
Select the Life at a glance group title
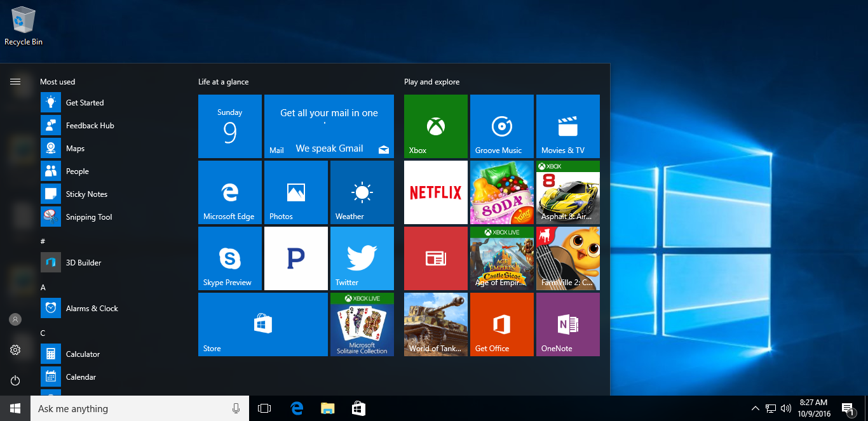pos(224,82)
